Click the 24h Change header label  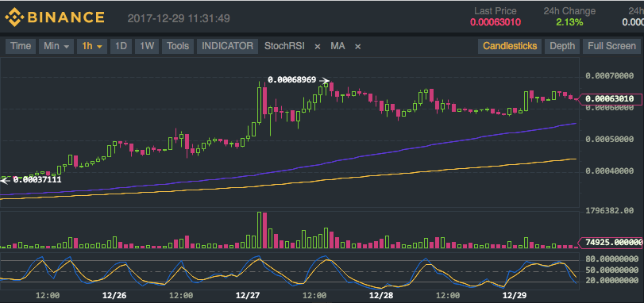point(569,11)
